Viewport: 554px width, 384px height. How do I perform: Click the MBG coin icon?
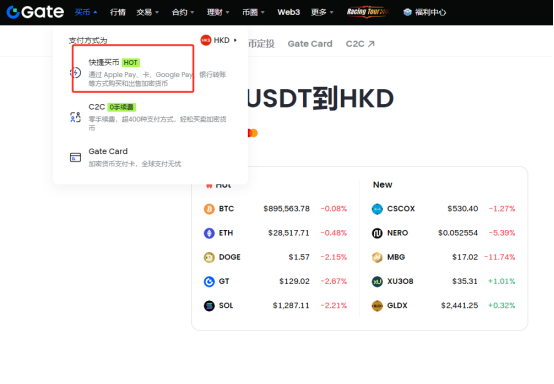pos(377,257)
